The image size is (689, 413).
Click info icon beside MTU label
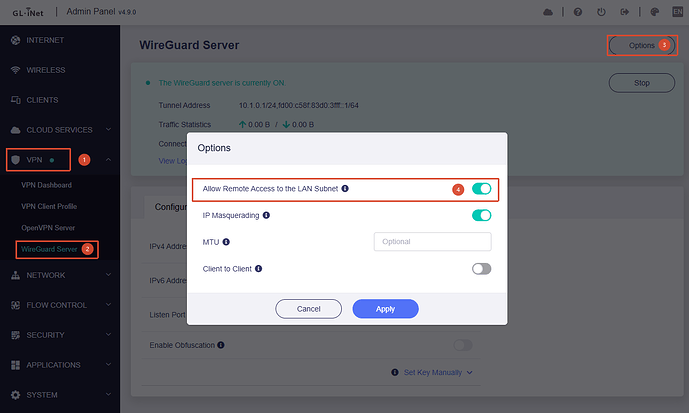click(x=226, y=242)
